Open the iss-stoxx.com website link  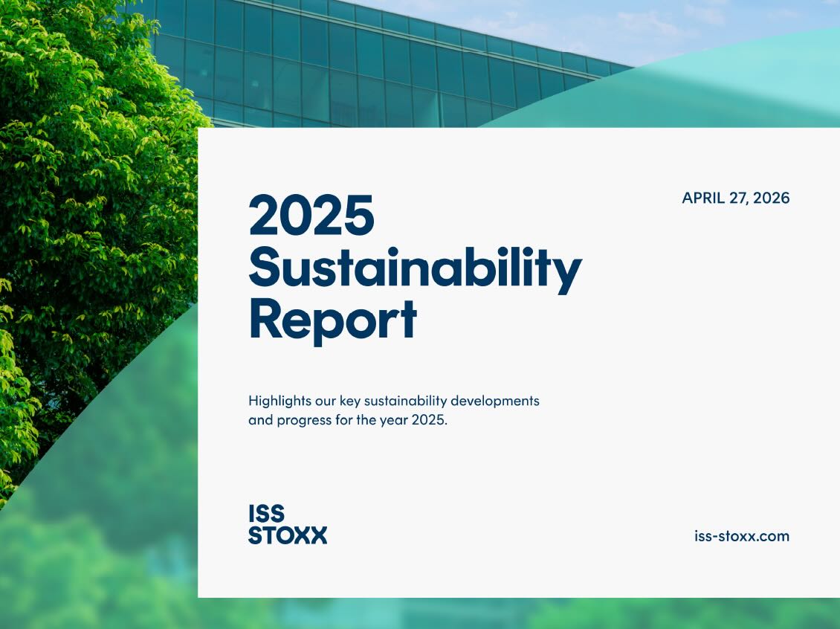point(741,536)
